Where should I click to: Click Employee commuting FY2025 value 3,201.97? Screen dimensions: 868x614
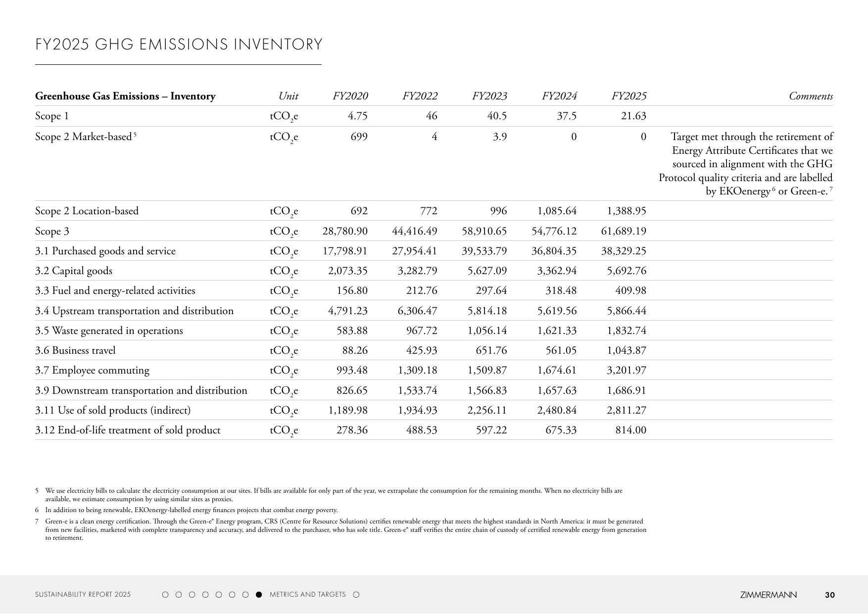(627, 371)
